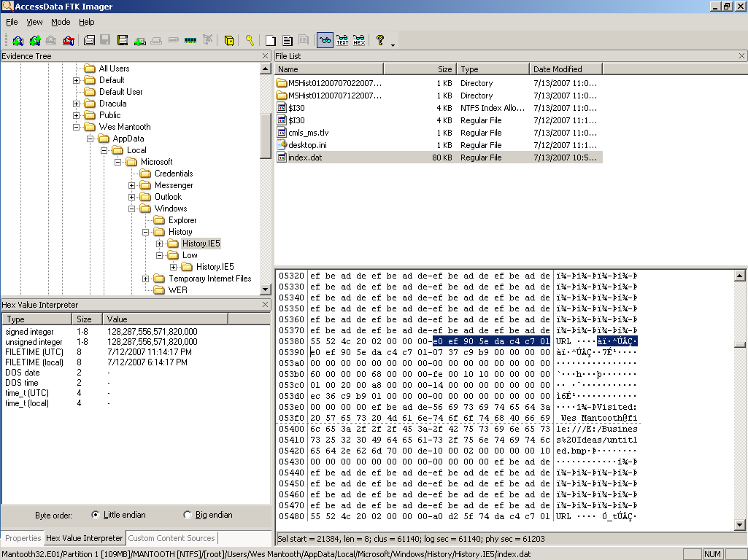Click the yellow safe Detect Encryption icon
Viewport: 748px width, 560px height.
(229, 41)
